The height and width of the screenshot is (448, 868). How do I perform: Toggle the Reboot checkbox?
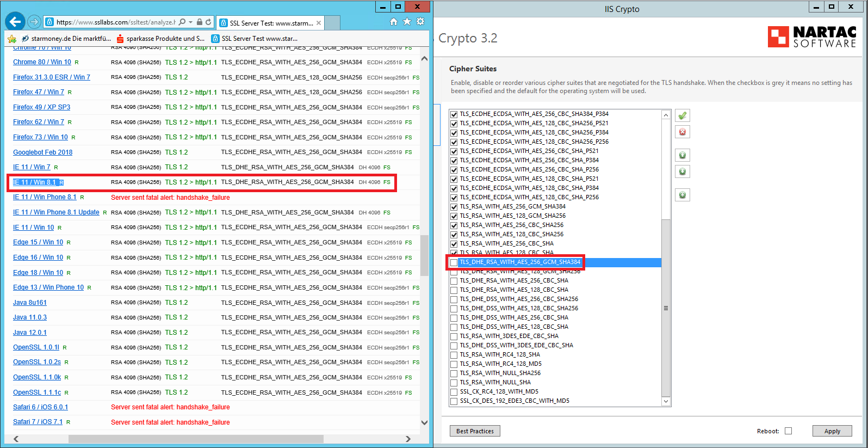point(788,431)
